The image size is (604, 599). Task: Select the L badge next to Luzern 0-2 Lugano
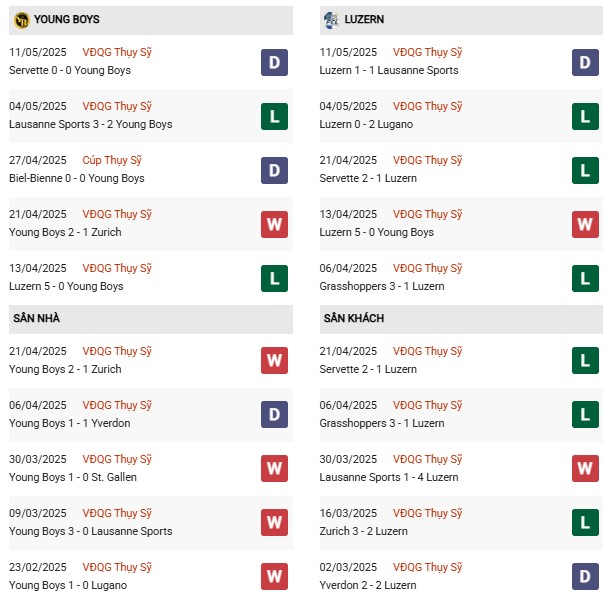[585, 116]
